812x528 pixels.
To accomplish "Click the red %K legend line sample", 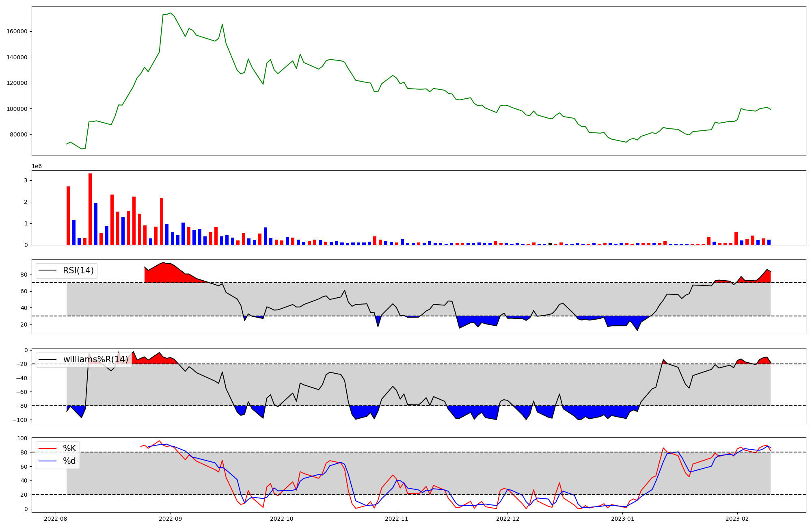I will (x=47, y=448).
